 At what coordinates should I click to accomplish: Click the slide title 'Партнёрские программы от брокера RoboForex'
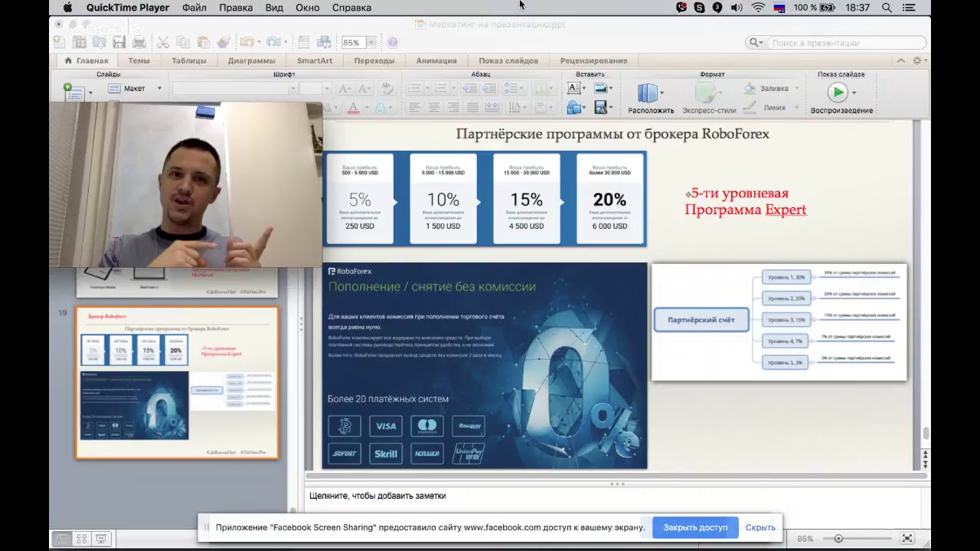point(612,134)
